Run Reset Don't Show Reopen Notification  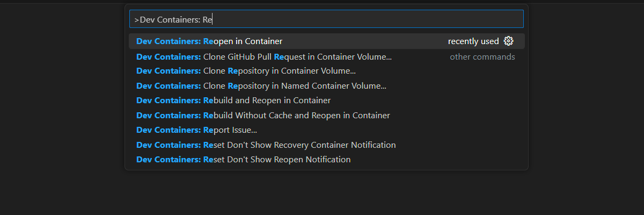tap(326, 160)
